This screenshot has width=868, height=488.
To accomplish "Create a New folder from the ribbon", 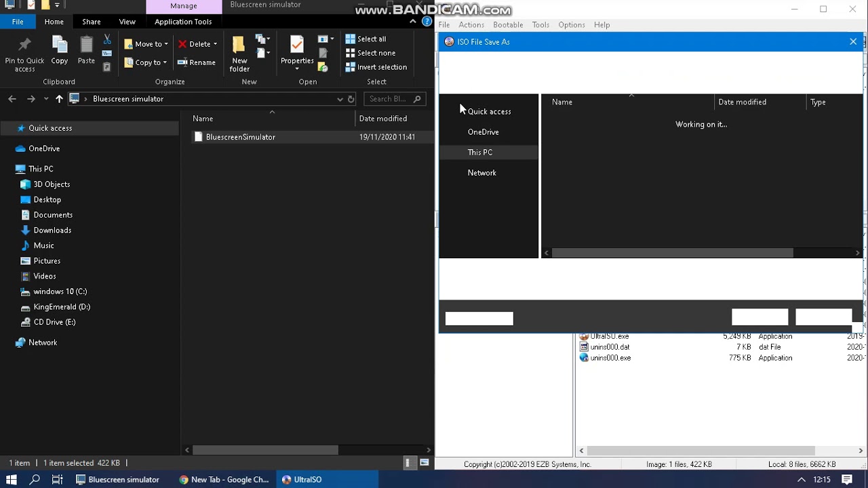I will coord(239,54).
